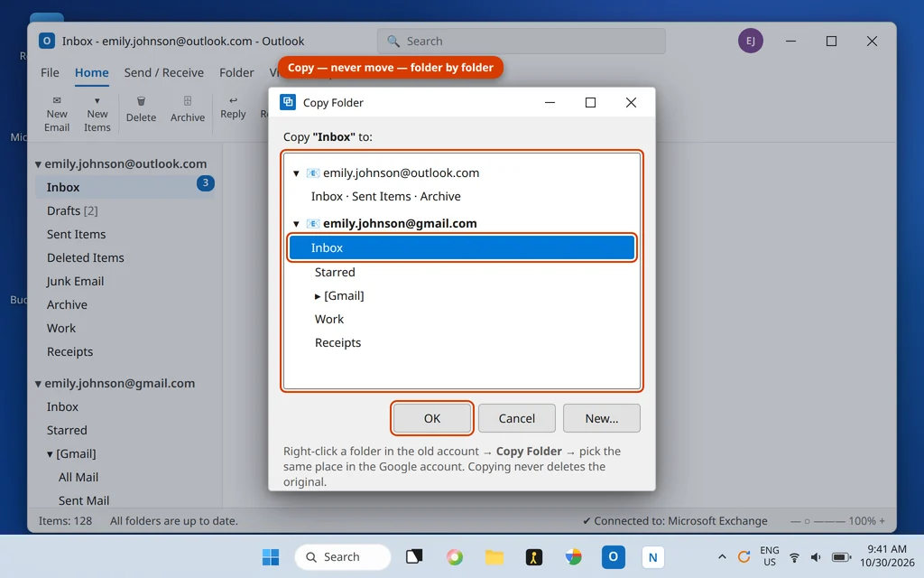This screenshot has height=578, width=924.
Task: Select gmail Inbox in dialog tree
Action: (x=461, y=247)
